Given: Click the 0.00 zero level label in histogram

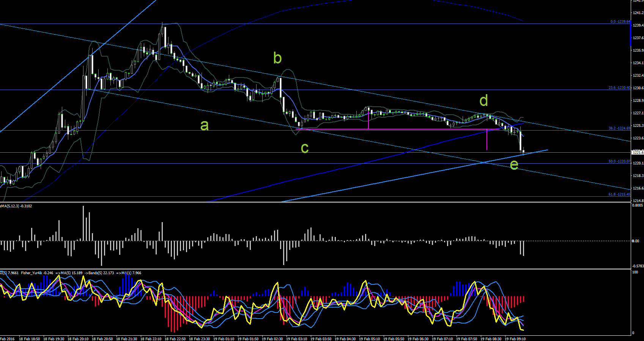Looking at the screenshot, I should pos(635,241).
